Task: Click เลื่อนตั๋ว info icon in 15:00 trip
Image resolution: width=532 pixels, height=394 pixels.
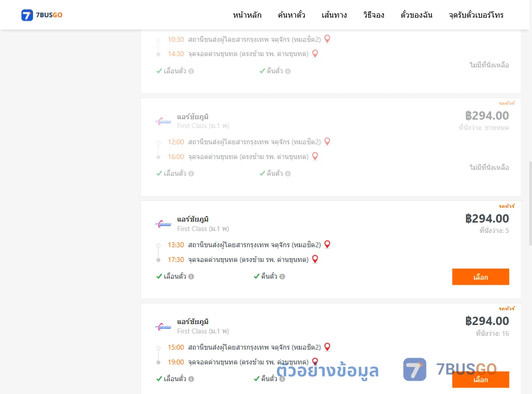Action: (x=191, y=379)
